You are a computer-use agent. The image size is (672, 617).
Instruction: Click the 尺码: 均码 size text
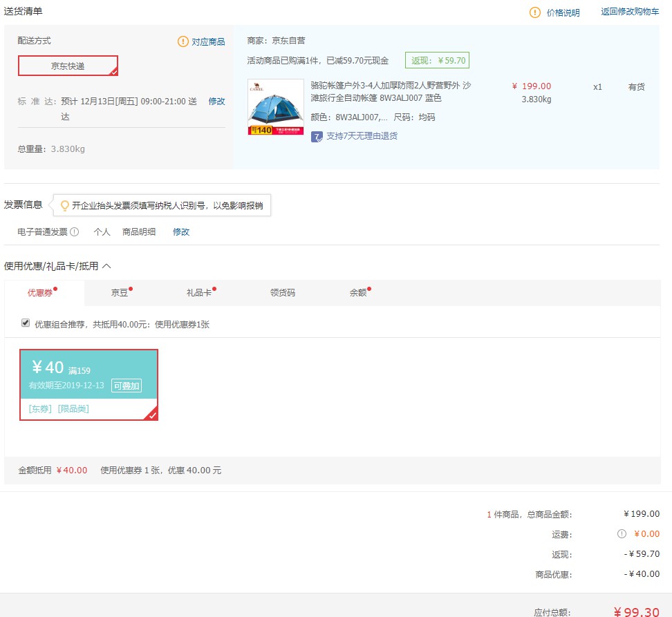point(414,117)
